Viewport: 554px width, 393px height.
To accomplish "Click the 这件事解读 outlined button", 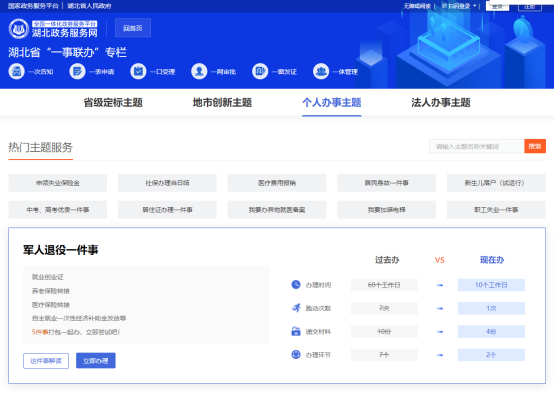I will tap(46, 361).
